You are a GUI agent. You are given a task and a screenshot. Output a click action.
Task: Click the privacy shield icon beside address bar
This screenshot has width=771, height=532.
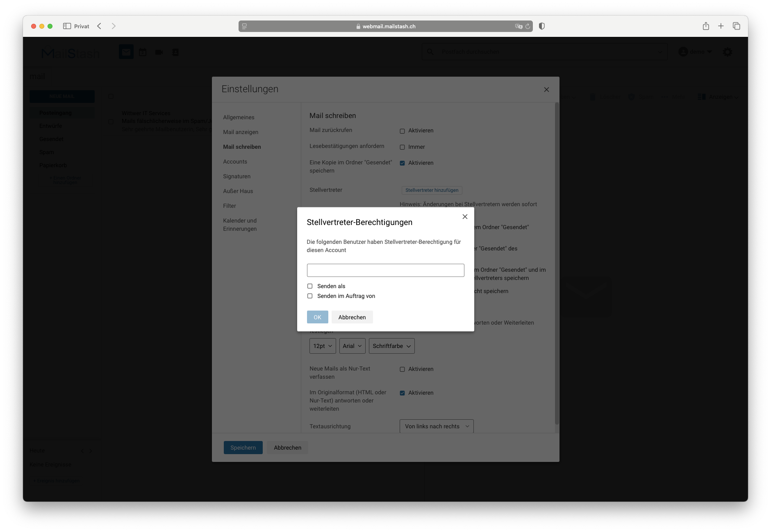pyautogui.click(x=542, y=26)
